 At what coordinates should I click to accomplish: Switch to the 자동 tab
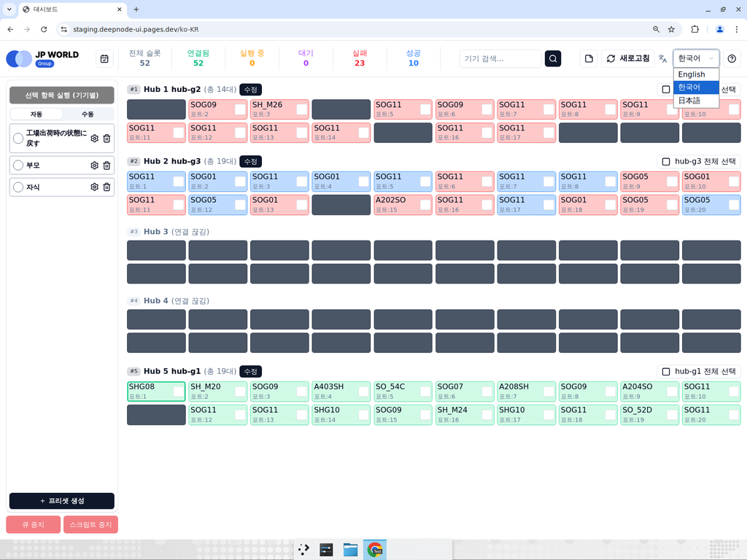(36, 114)
